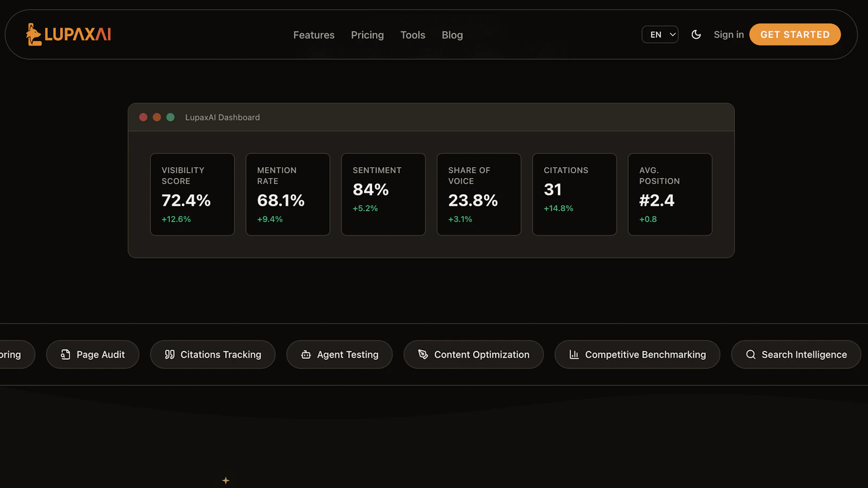Click the +12.6% change figure
The image size is (868, 488).
[x=176, y=219]
